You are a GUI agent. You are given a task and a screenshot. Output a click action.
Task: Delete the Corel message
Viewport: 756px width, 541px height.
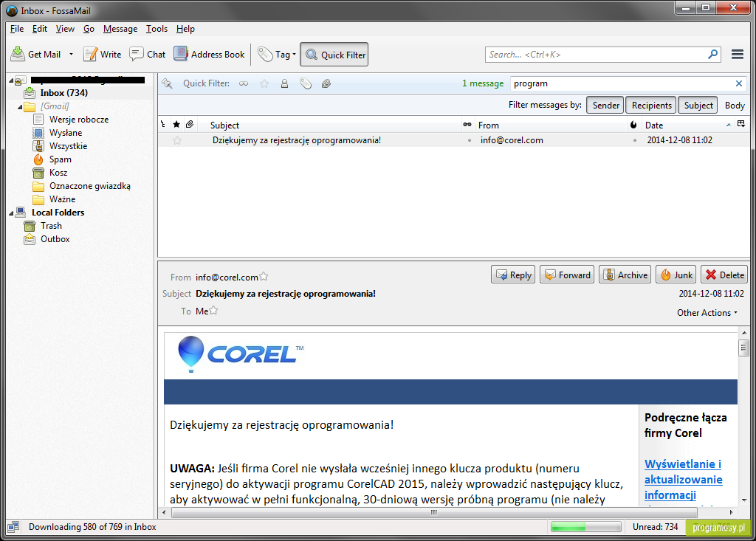[724, 275]
